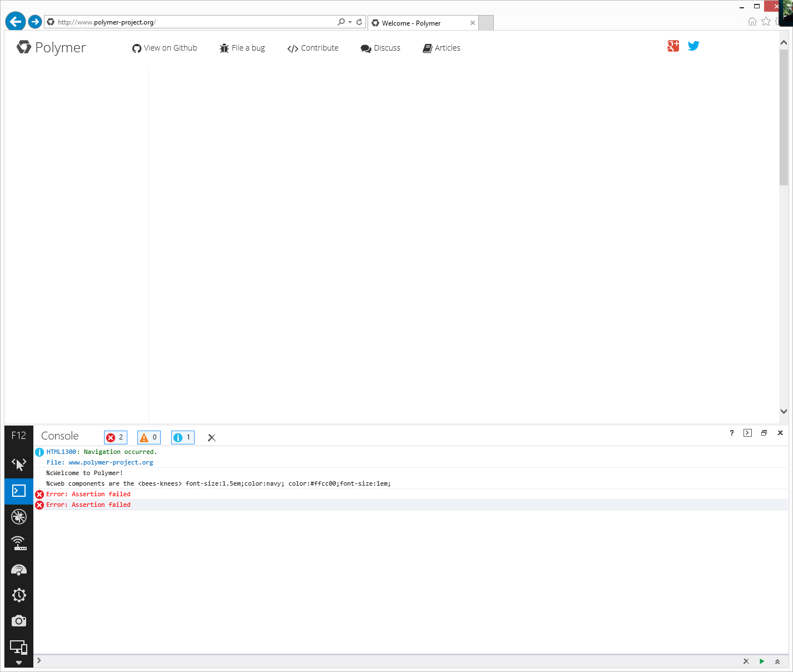Select the highlighted second Assertion failed row
The width and height of the screenshot is (793, 672).
(x=412, y=505)
